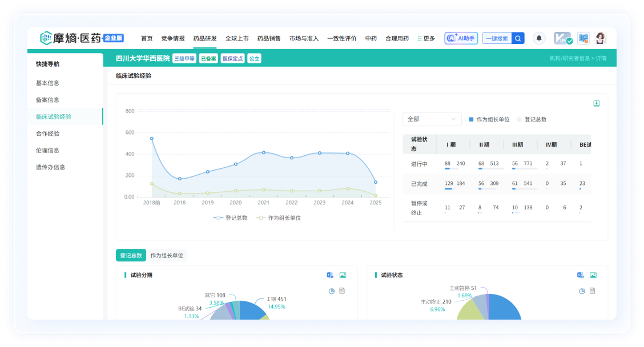644x347 pixels.
Task: Click the 2021 登记总数 data point
Action: (264, 152)
